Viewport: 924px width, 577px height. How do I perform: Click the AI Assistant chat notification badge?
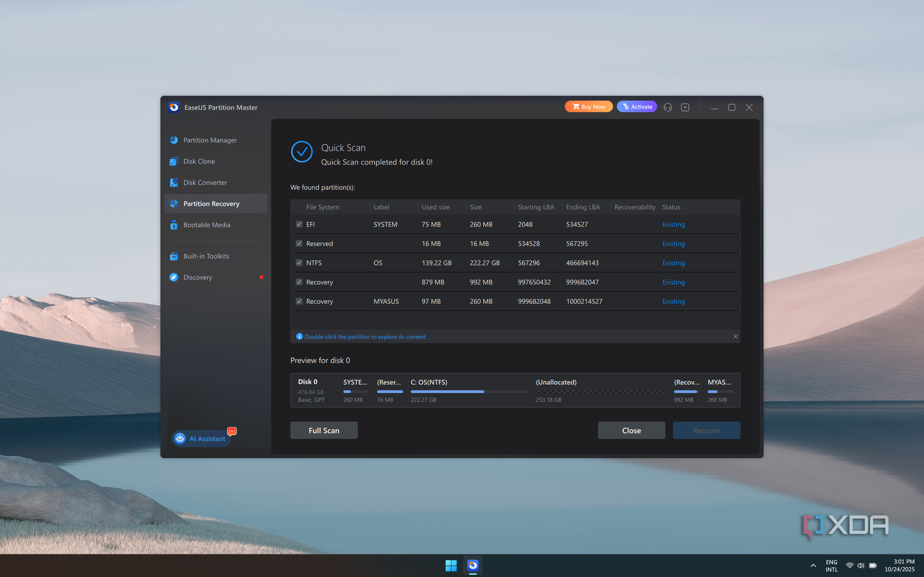coord(232,431)
